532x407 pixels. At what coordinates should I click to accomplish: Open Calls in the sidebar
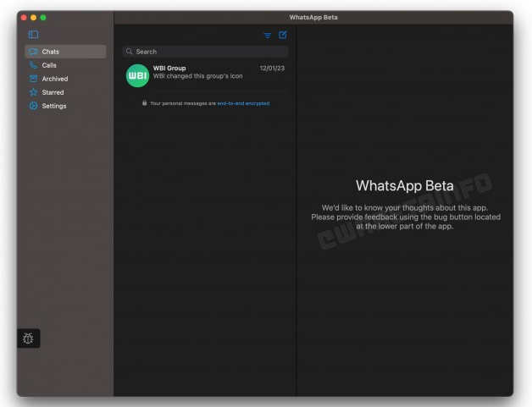65,65
